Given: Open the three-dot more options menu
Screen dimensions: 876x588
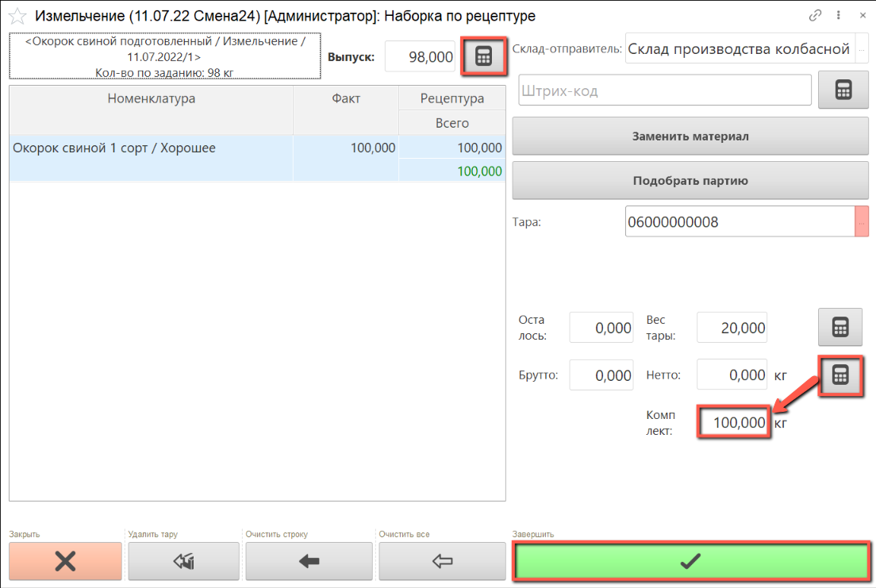Looking at the screenshot, I should coord(839,15).
